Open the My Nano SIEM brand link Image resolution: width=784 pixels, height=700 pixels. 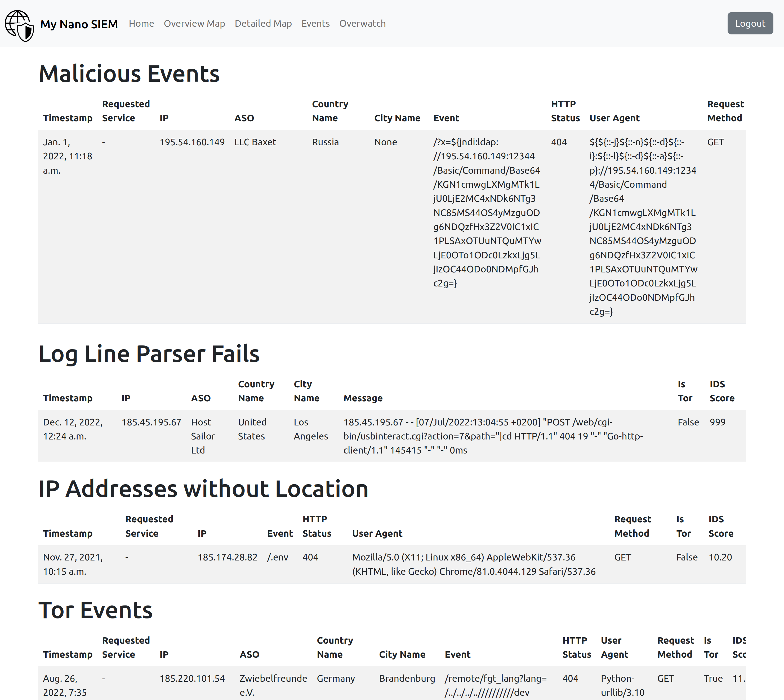(x=79, y=24)
